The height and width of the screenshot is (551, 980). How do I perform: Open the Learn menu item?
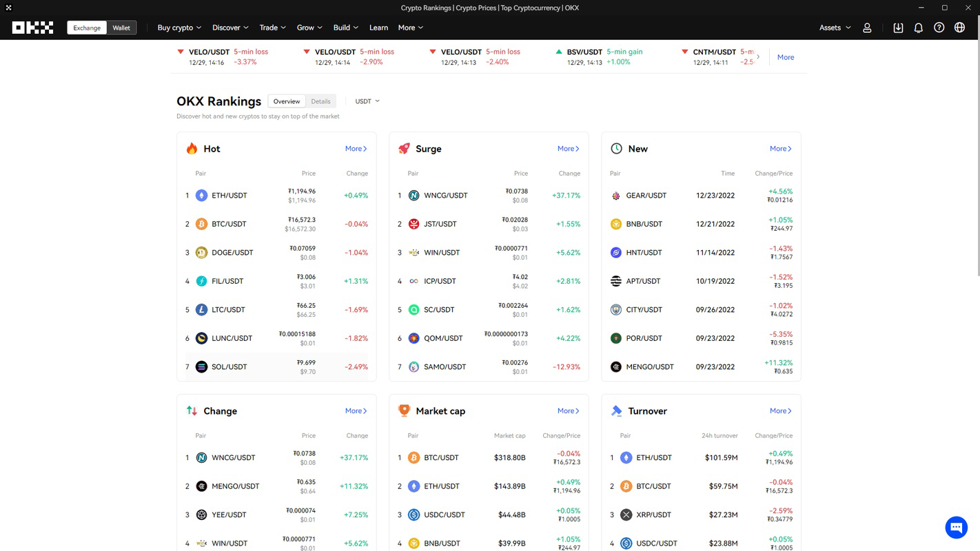pos(378,28)
